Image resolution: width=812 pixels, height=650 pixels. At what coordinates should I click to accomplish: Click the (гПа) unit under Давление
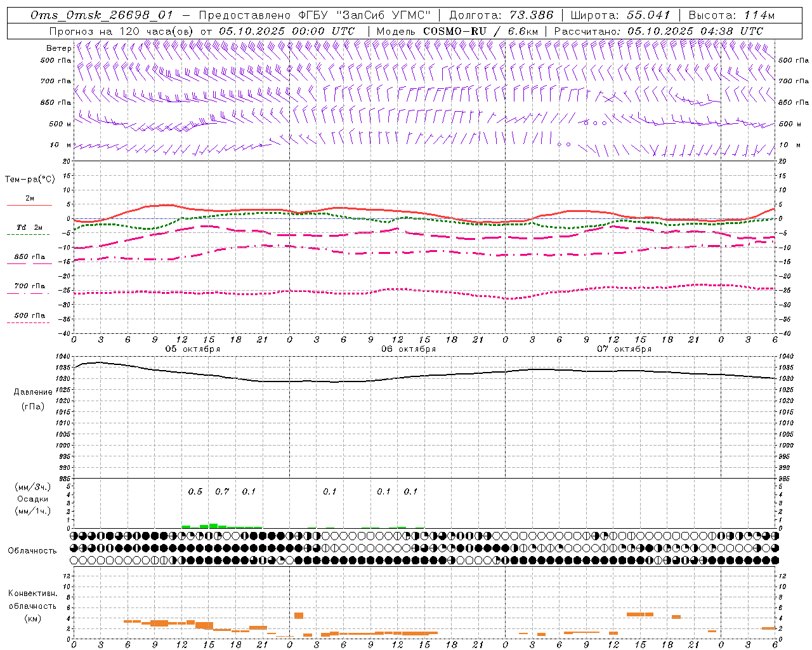32,407
